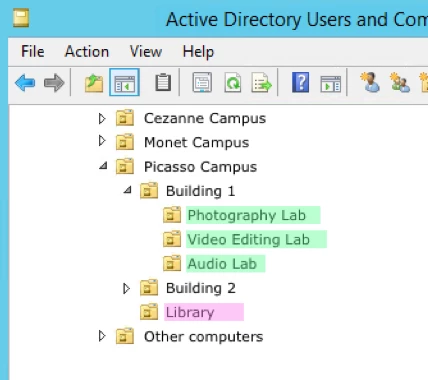Click the clipboard Paste toolbar icon

(x=163, y=82)
